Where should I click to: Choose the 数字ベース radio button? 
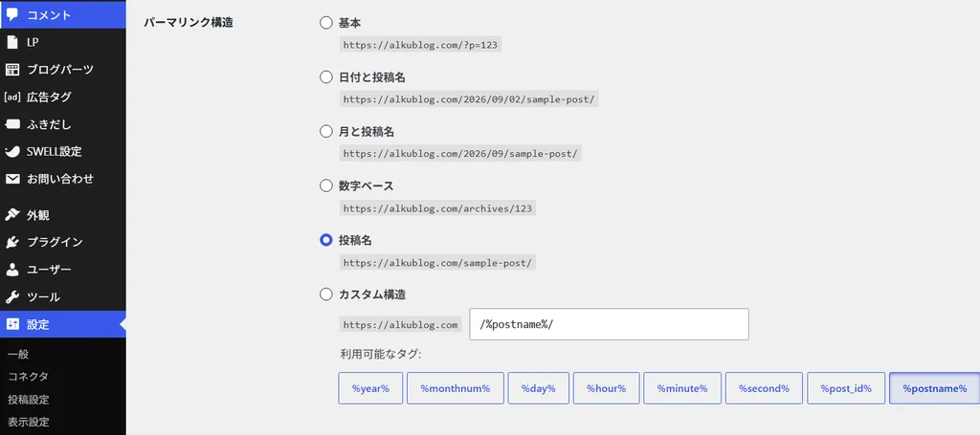click(x=325, y=186)
